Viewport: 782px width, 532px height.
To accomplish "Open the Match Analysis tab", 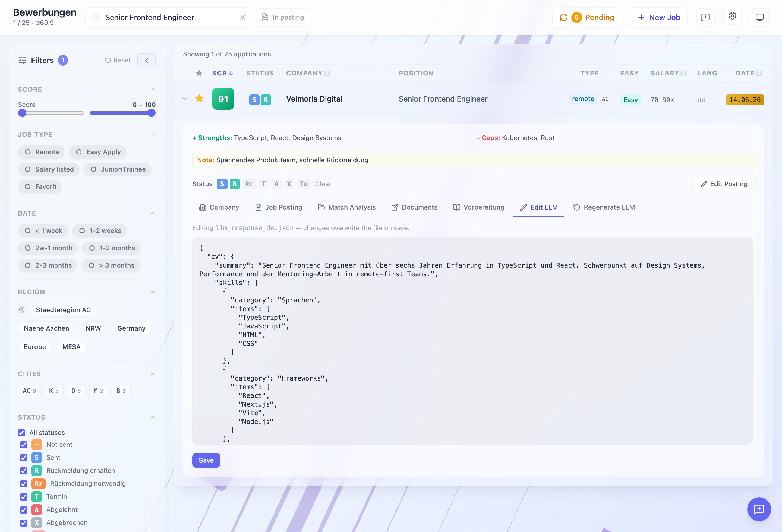I will tap(346, 207).
